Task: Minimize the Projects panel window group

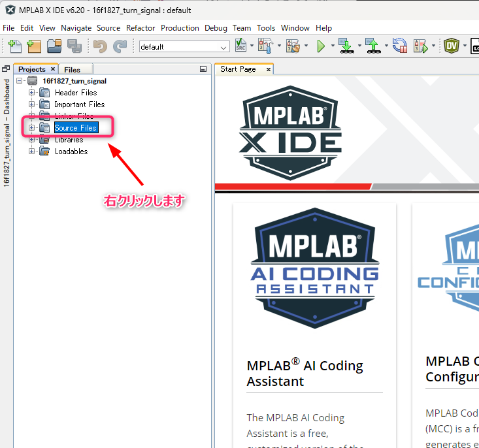Action: click(x=203, y=69)
